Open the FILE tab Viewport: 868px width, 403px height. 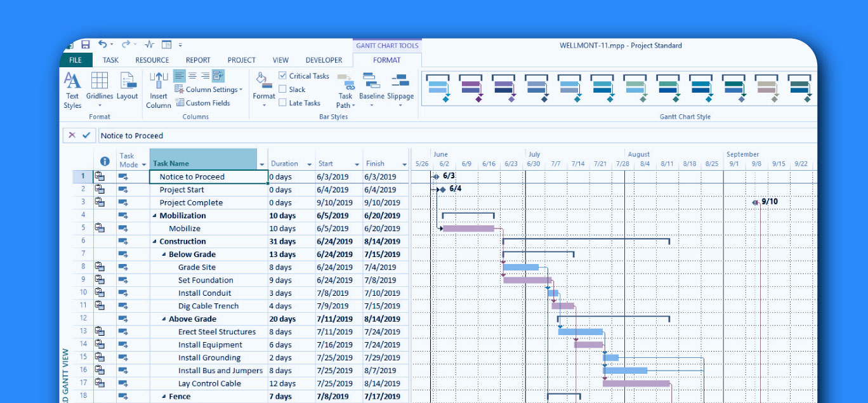click(x=76, y=60)
